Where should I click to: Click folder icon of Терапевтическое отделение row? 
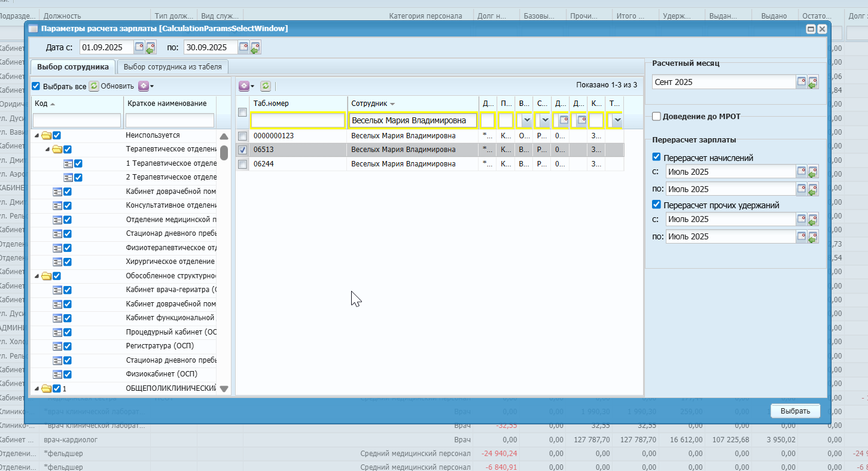click(x=57, y=149)
